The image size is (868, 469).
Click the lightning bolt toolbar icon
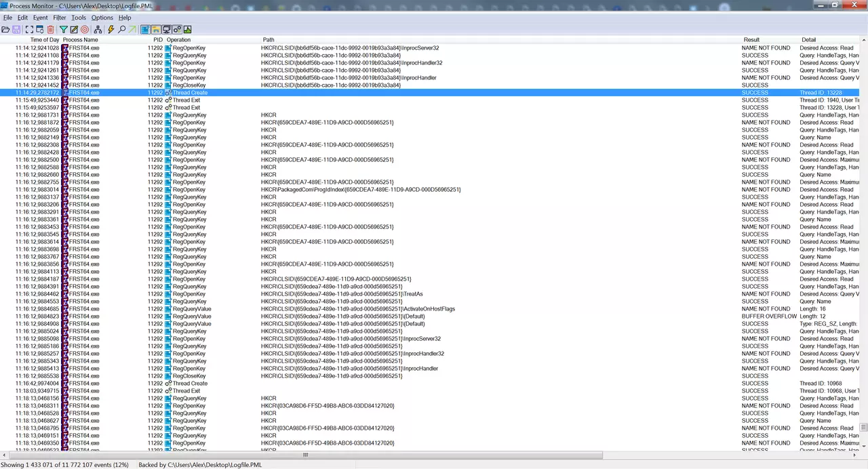pos(111,30)
